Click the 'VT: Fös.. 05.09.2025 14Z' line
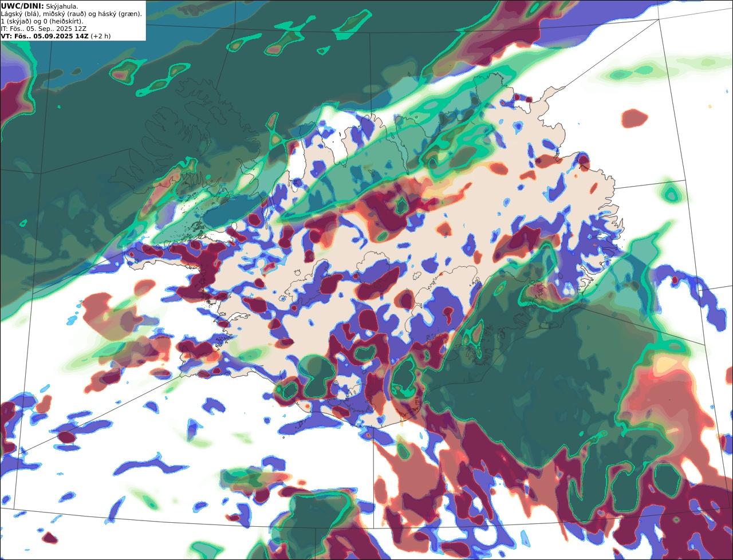This screenshot has width=733, height=560. (x=56, y=36)
